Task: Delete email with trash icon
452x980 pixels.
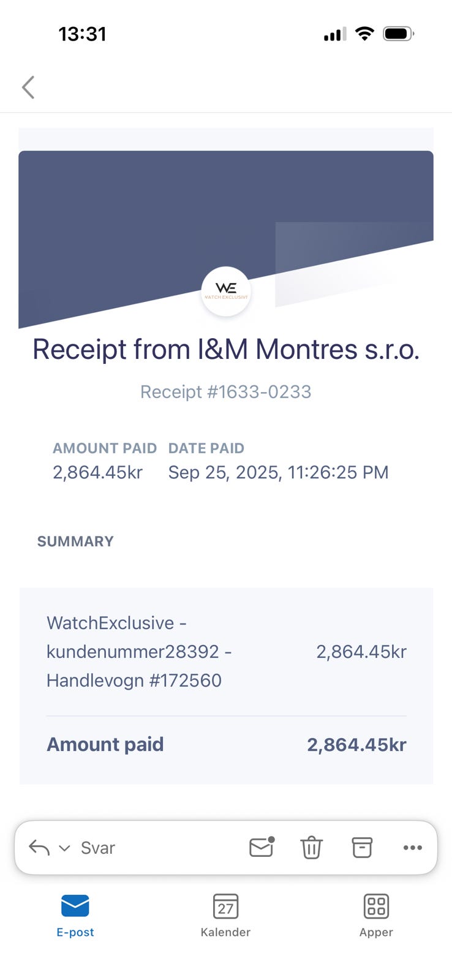Action: pos(311,848)
